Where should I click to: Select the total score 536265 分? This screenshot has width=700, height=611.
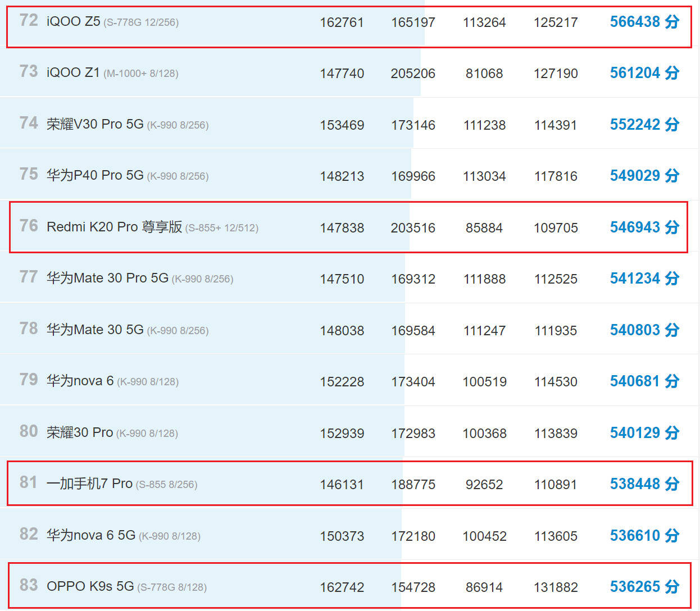click(x=644, y=587)
